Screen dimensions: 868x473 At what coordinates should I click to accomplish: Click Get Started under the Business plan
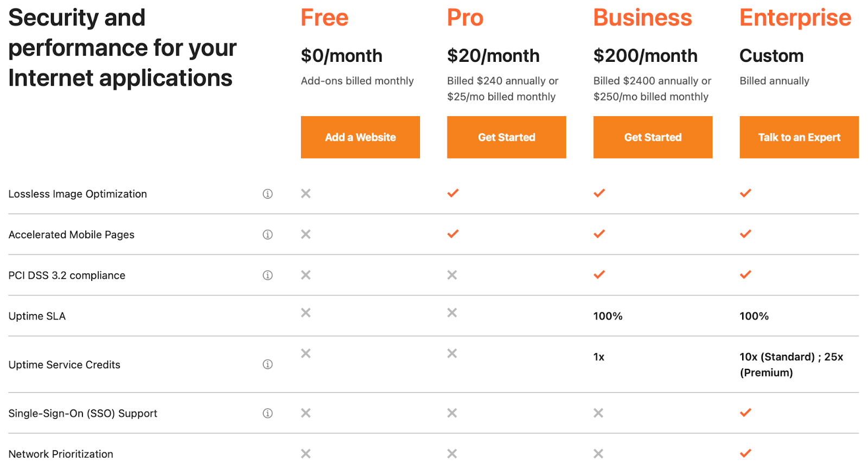coord(653,137)
